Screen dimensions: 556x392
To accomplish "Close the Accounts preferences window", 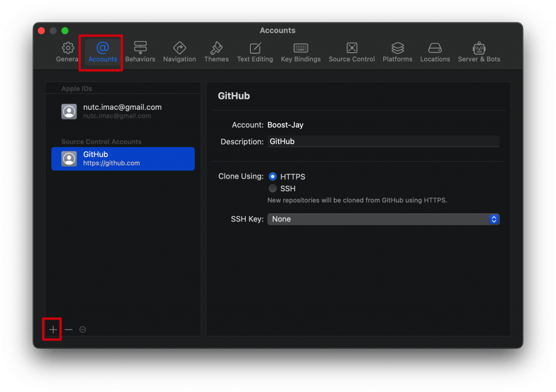I will (x=41, y=31).
